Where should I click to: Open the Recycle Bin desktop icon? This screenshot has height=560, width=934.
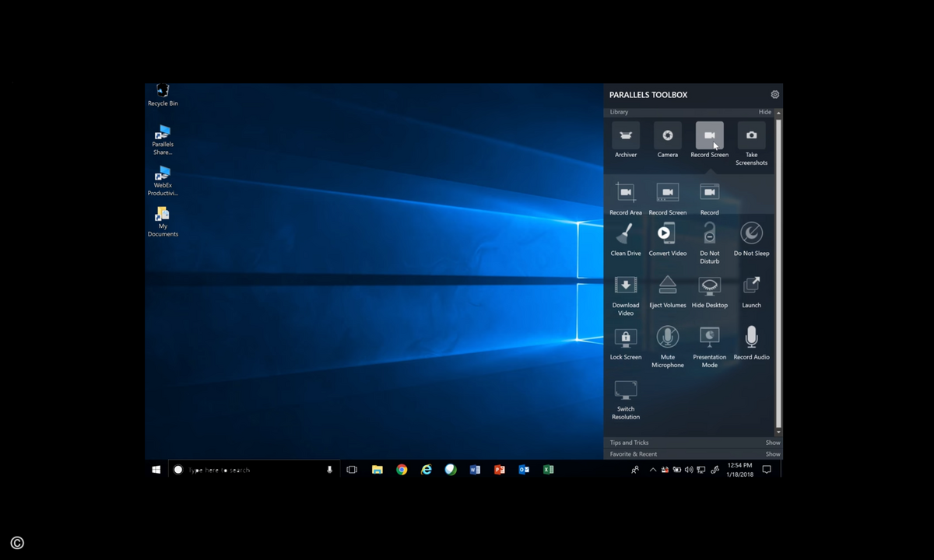click(163, 96)
